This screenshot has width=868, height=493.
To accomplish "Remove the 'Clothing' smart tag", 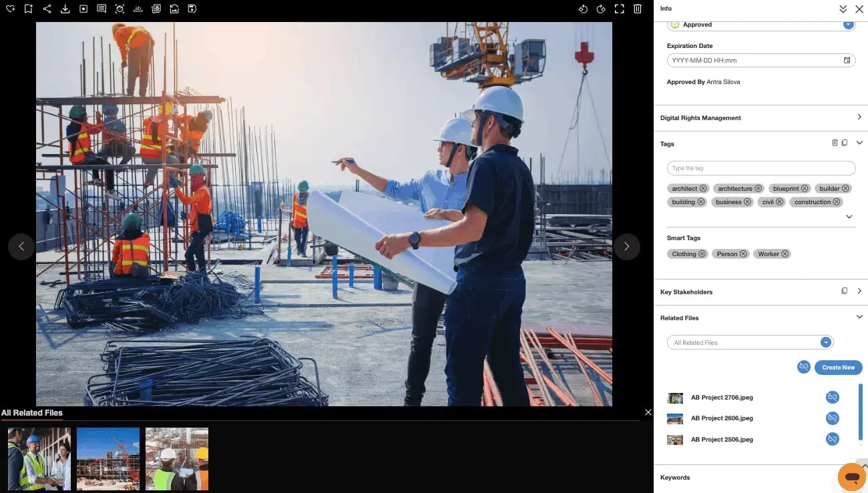I will (702, 254).
